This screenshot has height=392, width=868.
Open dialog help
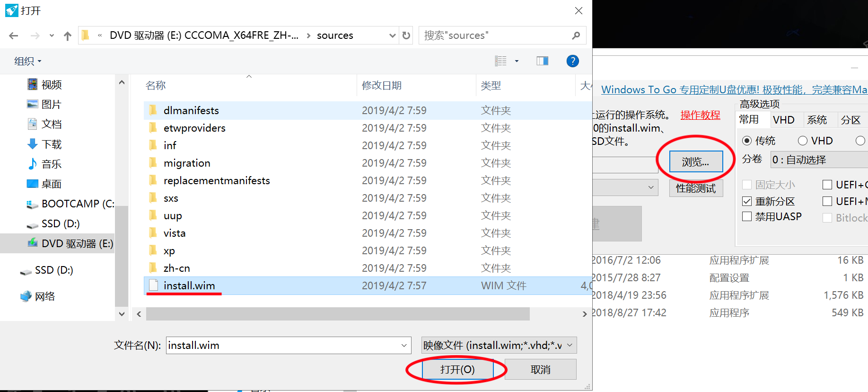point(572,61)
